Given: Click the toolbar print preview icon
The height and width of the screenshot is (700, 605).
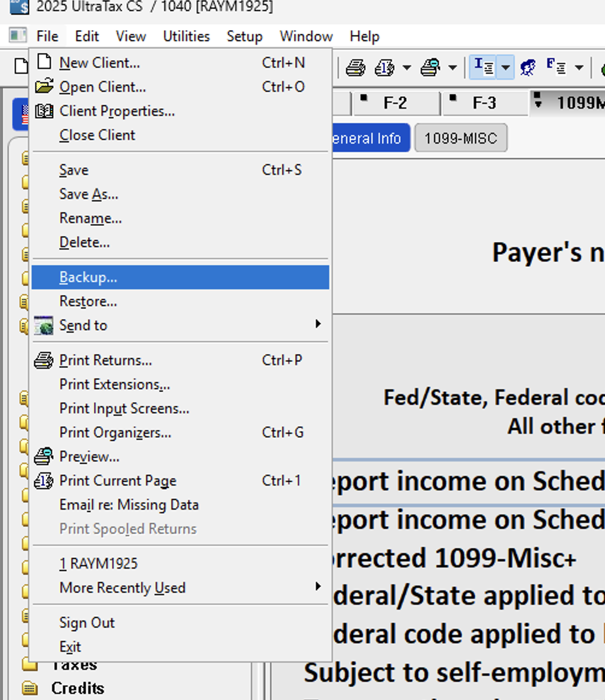Looking at the screenshot, I should pyautogui.click(x=430, y=68).
